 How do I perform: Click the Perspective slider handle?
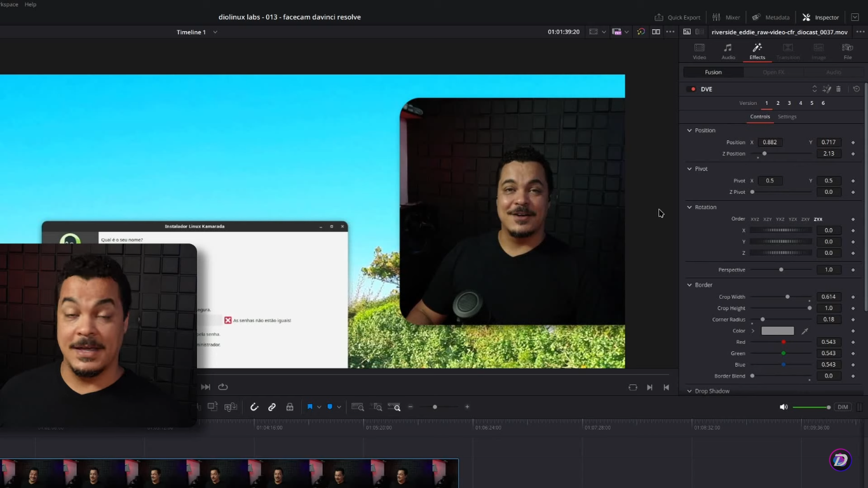[x=781, y=270]
